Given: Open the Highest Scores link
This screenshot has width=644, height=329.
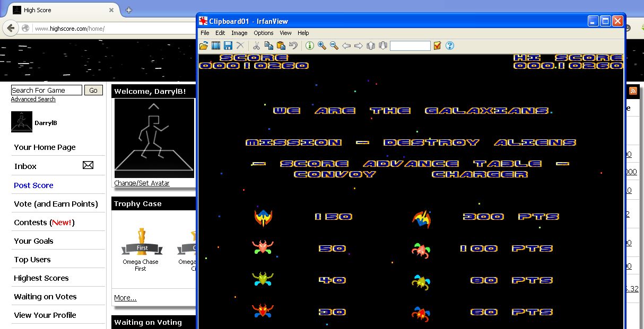Looking at the screenshot, I should click(41, 278).
